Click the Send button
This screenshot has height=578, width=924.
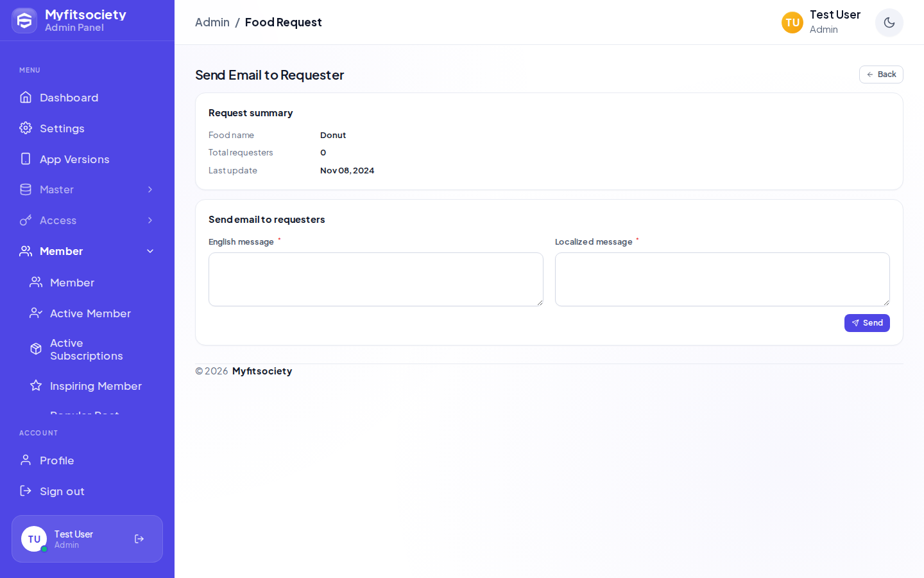(x=867, y=323)
